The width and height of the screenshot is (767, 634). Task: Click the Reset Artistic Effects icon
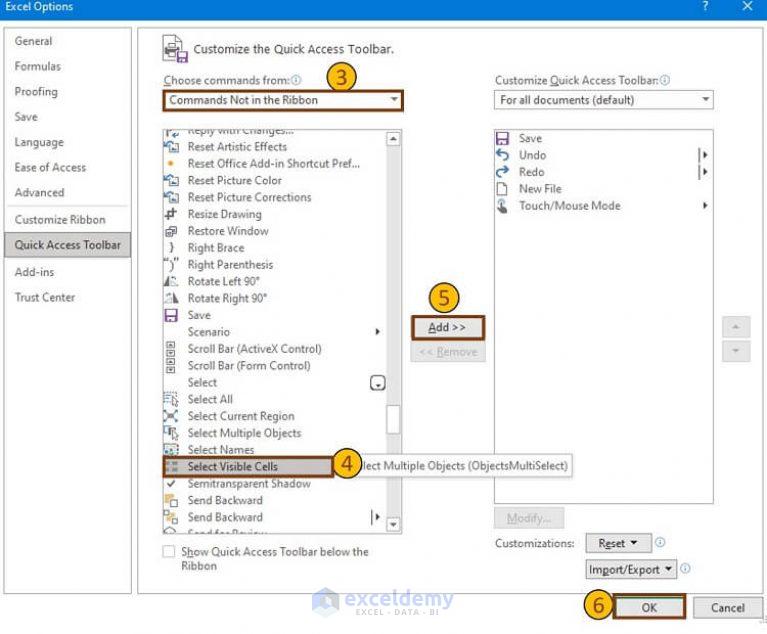click(x=171, y=146)
